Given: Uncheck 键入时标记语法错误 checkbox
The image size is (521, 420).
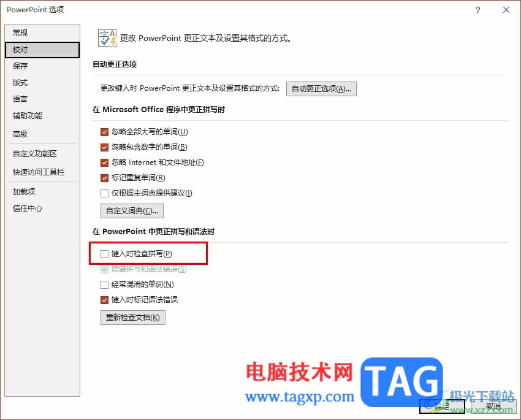Looking at the screenshot, I should coord(104,300).
